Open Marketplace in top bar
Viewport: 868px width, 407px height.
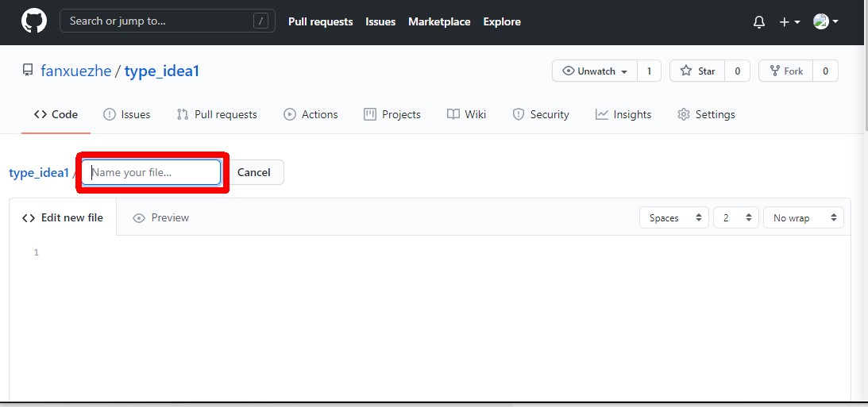pyautogui.click(x=439, y=22)
